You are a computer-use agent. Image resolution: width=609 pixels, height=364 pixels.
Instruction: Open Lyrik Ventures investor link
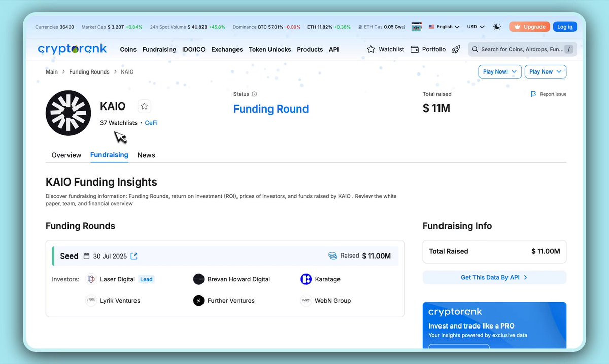pyautogui.click(x=120, y=301)
